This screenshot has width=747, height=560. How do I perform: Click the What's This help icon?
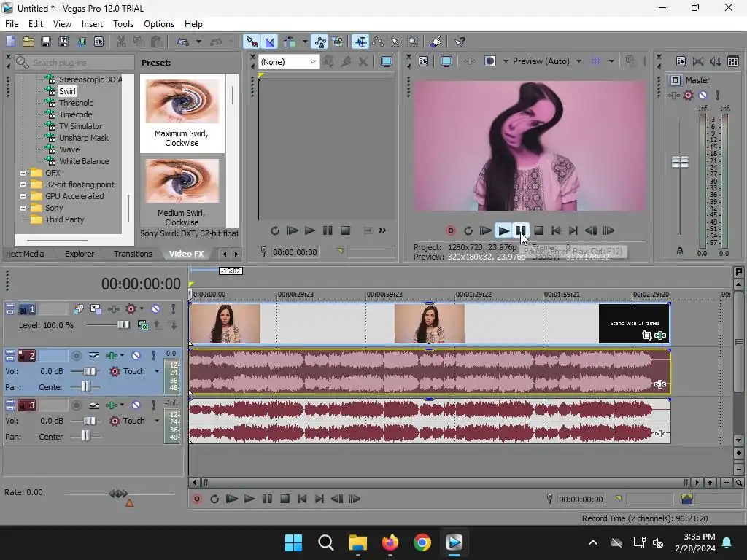pos(460,42)
